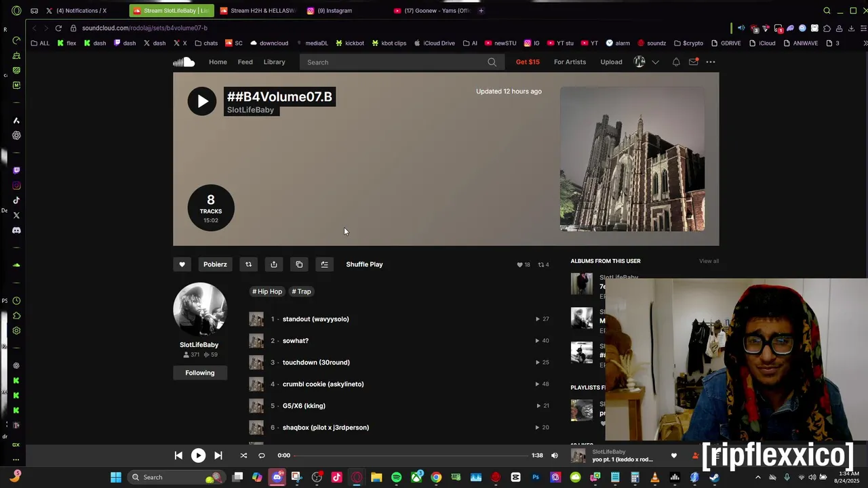Open the playlist likes count
868x488 pixels.
coord(524,264)
